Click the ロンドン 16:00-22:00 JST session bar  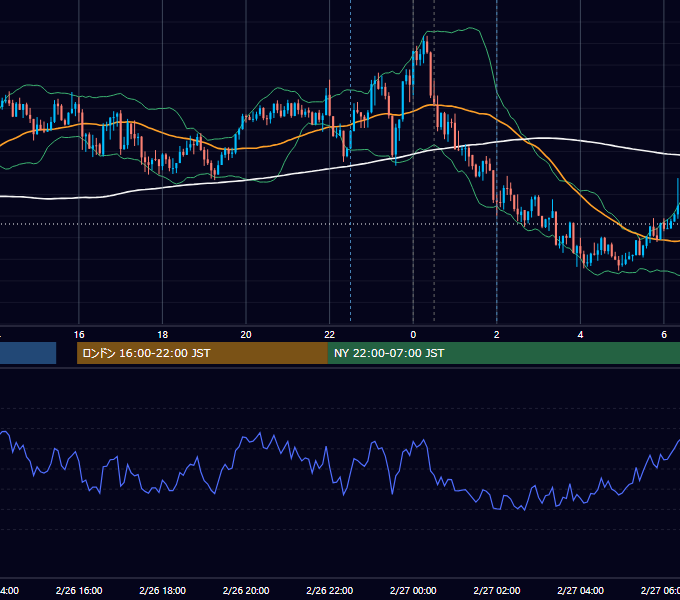coord(202,353)
